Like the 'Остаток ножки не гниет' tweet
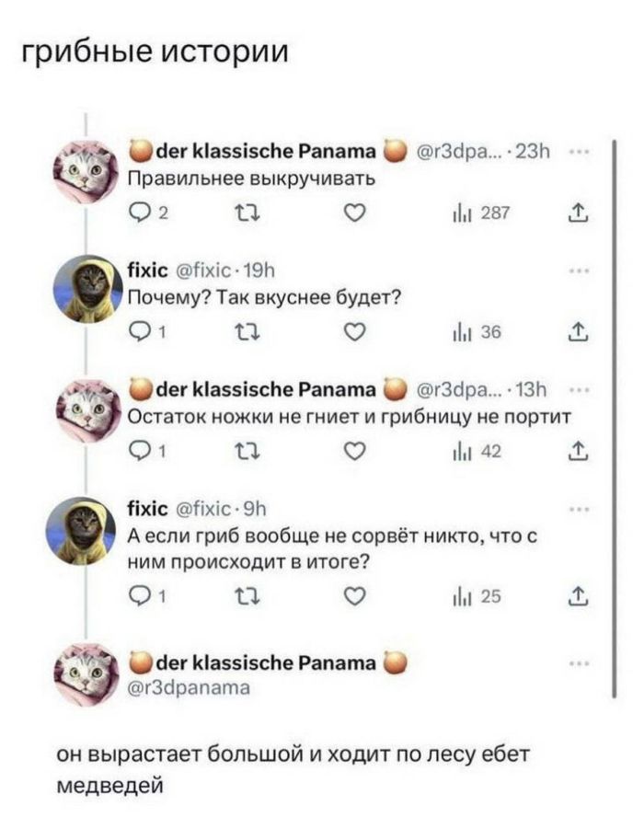The width and height of the screenshot is (644, 829). pos(354,452)
